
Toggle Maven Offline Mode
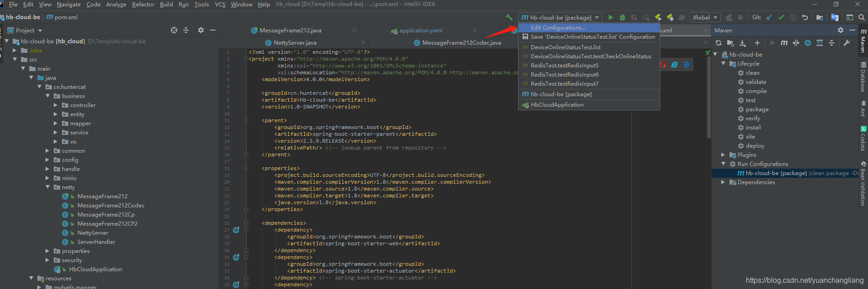tap(796, 43)
